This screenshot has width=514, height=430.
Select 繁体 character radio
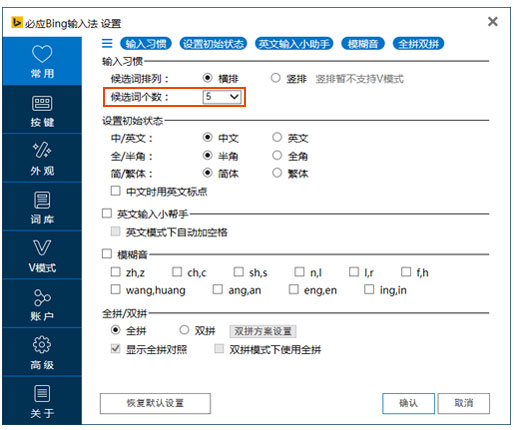(x=277, y=173)
